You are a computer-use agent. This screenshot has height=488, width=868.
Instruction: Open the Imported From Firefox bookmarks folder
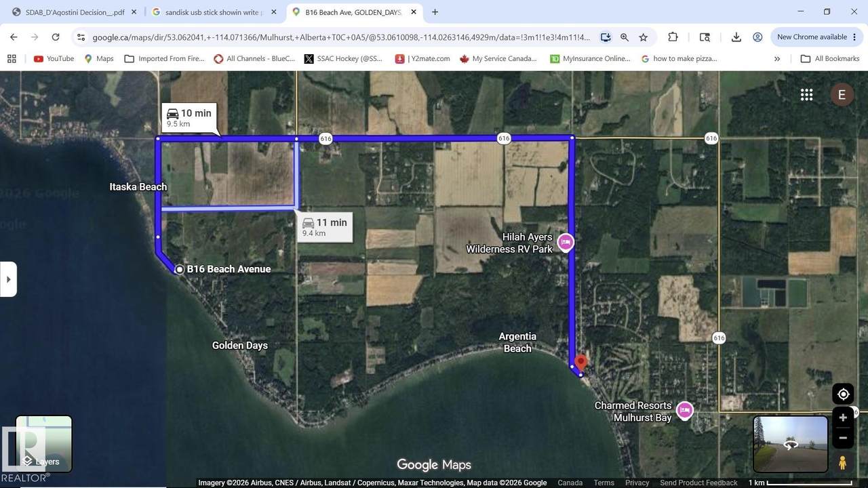[164, 59]
